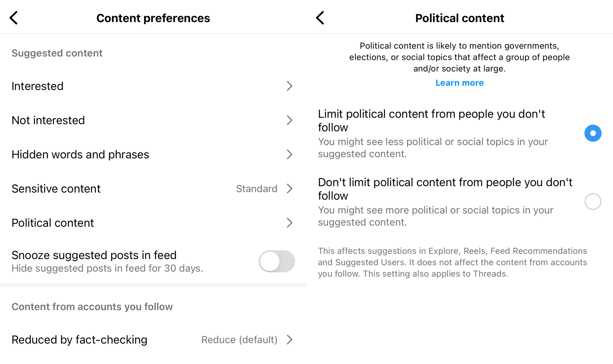Open the Sensitive content Standard setting
Screen dimensions: 613x364
[x=153, y=189]
